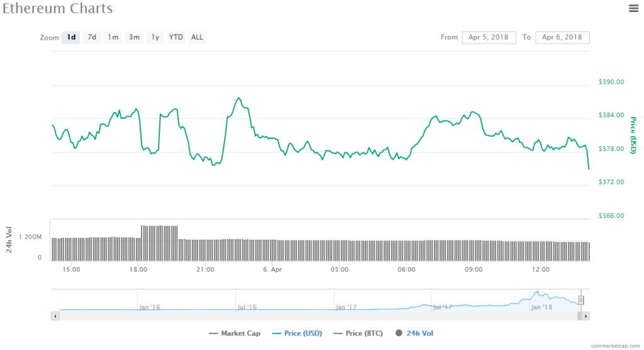Show ALL time range
This screenshot has width=644, height=350.
[x=197, y=37]
